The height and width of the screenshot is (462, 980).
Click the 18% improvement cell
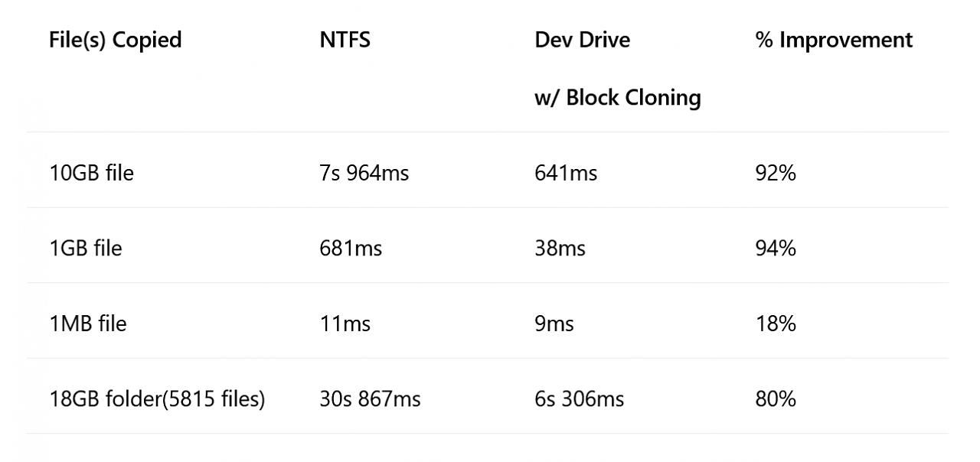coord(776,324)
